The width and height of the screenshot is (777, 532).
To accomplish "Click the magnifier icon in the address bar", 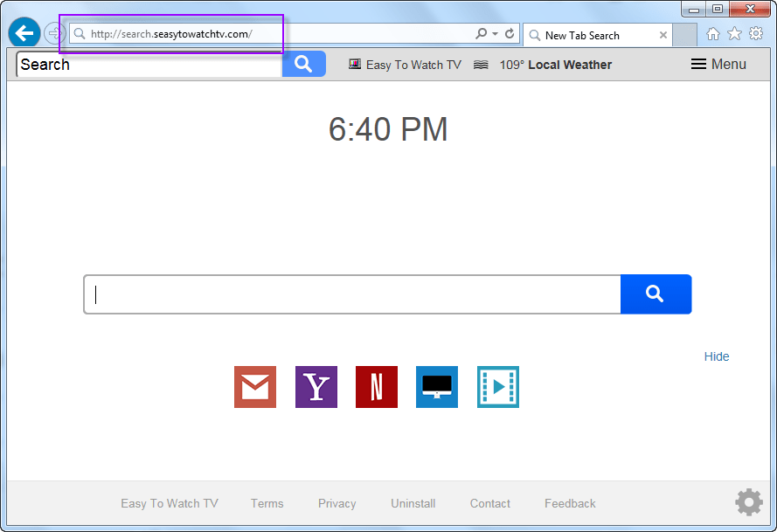I will pos(80,34).
